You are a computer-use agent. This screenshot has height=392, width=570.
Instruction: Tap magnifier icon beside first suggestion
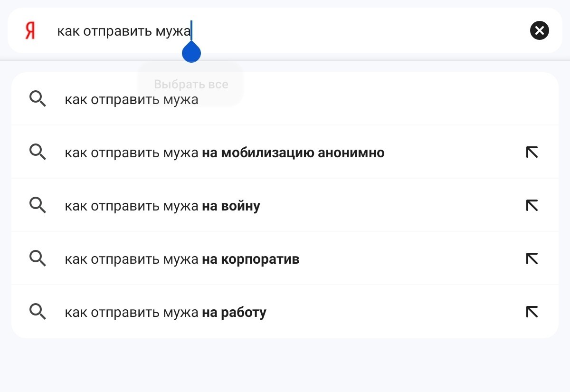pyautogui.click(x=38, y=99)
